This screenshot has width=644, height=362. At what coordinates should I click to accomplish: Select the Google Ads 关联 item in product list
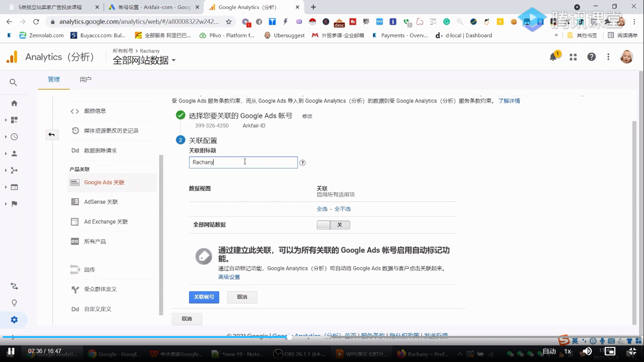pos(104,182)
